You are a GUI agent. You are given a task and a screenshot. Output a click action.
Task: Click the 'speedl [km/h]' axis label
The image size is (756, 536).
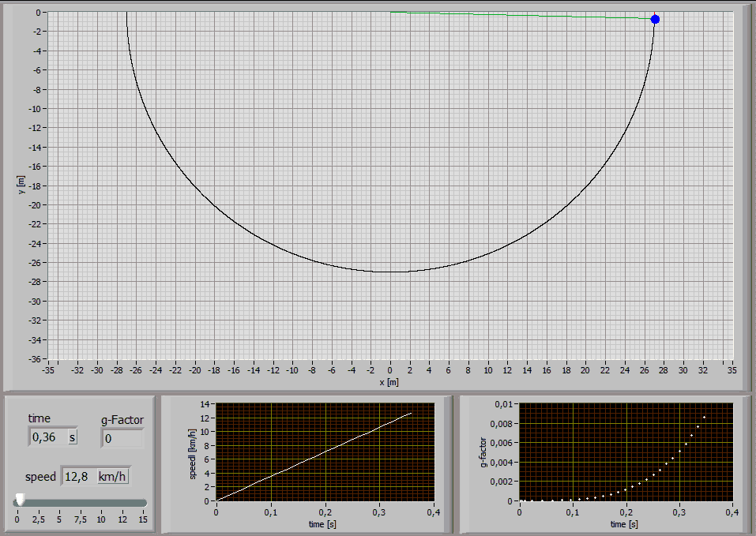[193, 454]
